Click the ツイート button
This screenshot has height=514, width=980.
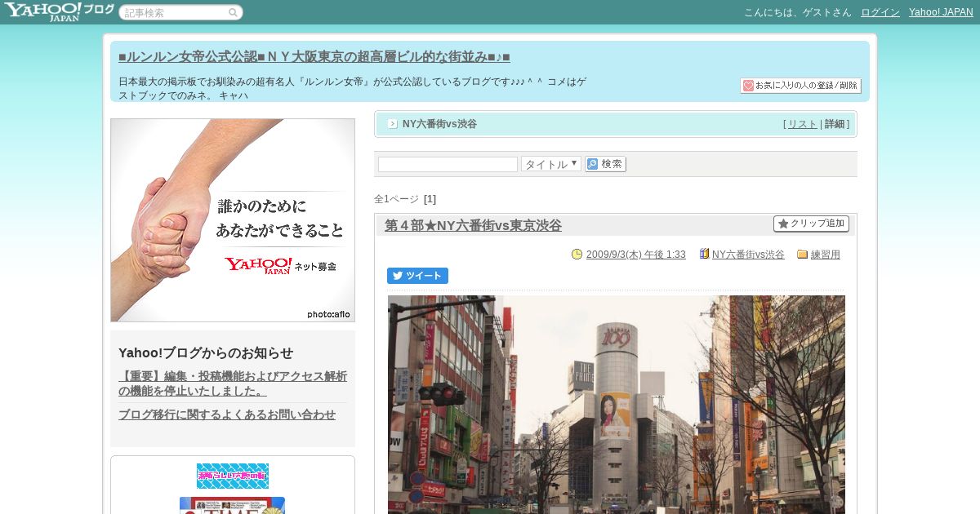point(417,276)
